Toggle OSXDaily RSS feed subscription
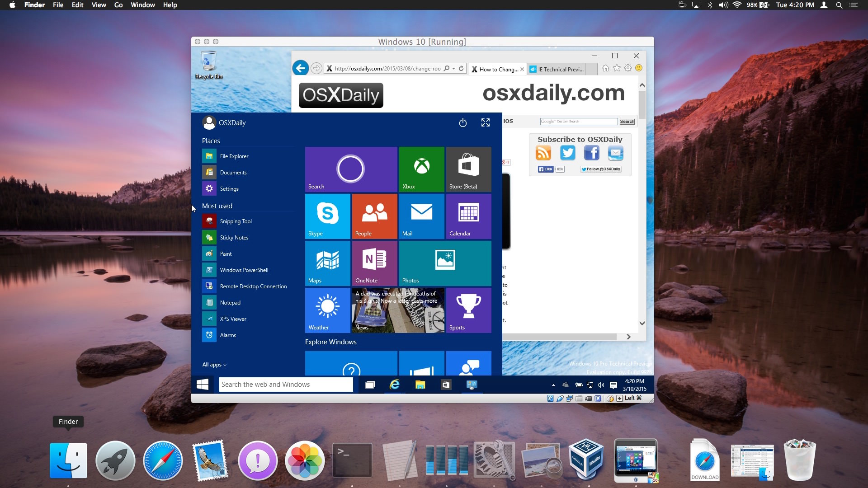Image resolution: width=868 pixels, height=488 pixels. [542, 153]
